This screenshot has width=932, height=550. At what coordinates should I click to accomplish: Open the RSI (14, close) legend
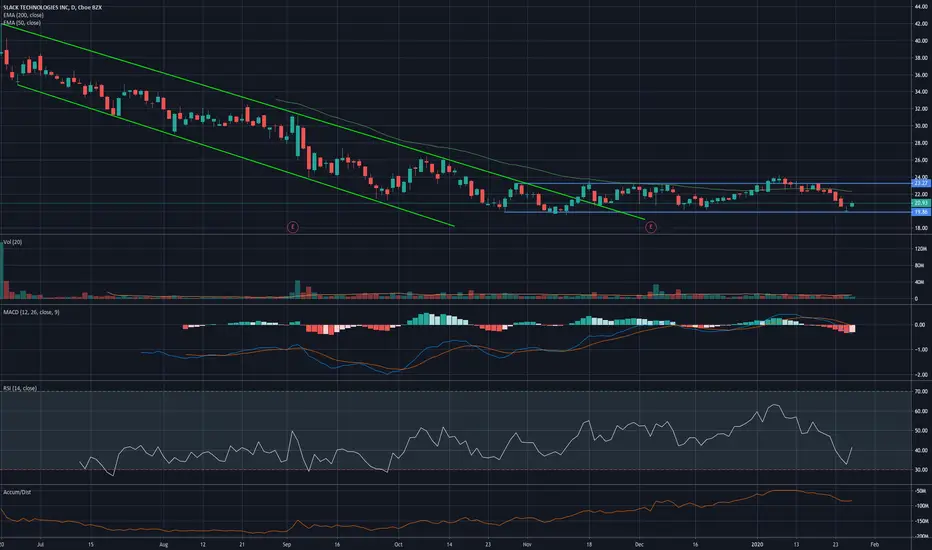(x=20, y=388)
